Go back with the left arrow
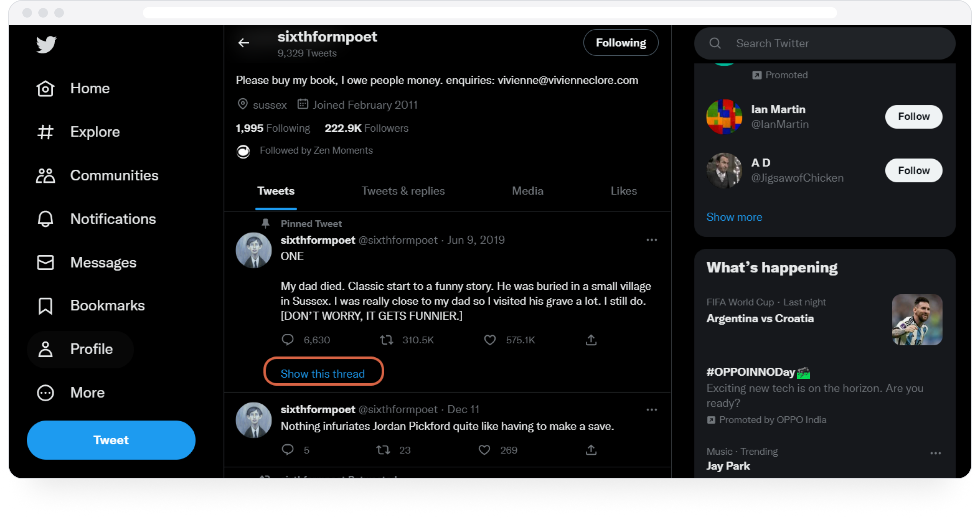This screenshot has width=980, height=519. (x=244, y=43)
